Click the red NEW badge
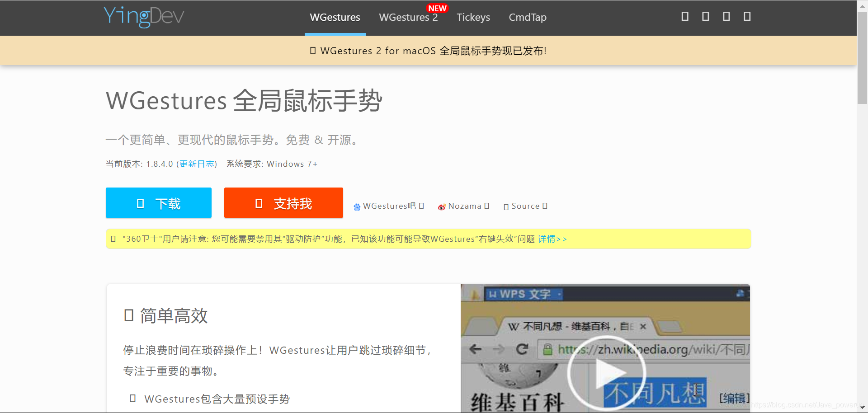868x413 pixels. point(437,8)
